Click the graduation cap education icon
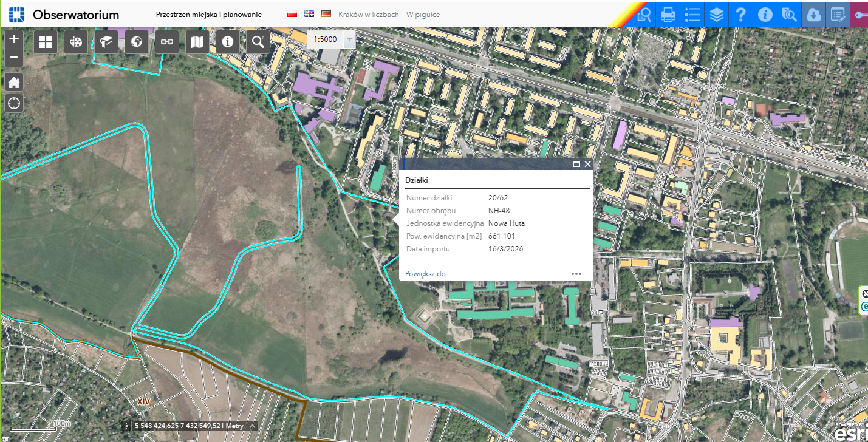 tap(106, 42)
